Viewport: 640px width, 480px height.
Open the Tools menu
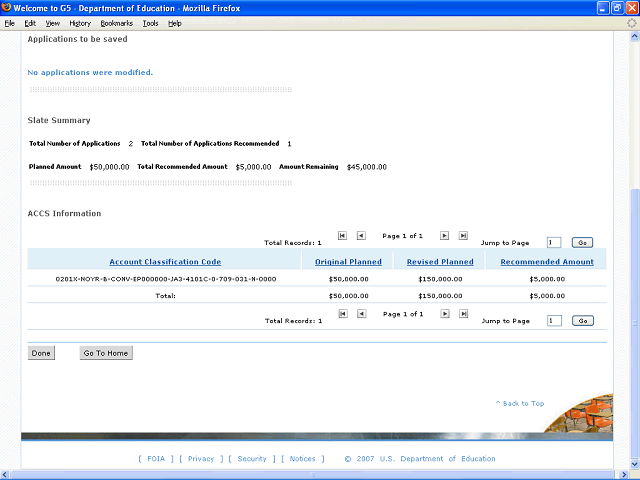[x=150, y=23]
